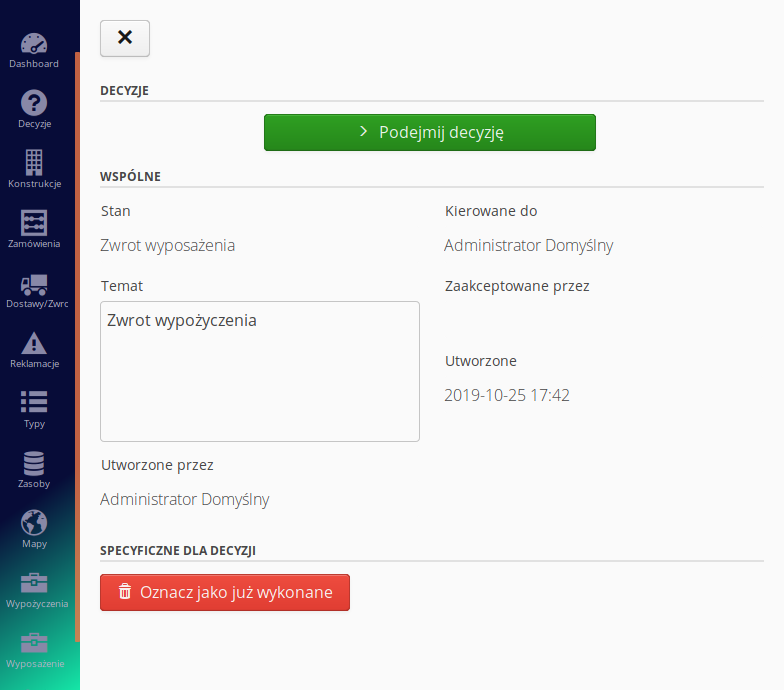
Task: Open Wypożyczenia briefcase icon
Action: coord(34,582)
